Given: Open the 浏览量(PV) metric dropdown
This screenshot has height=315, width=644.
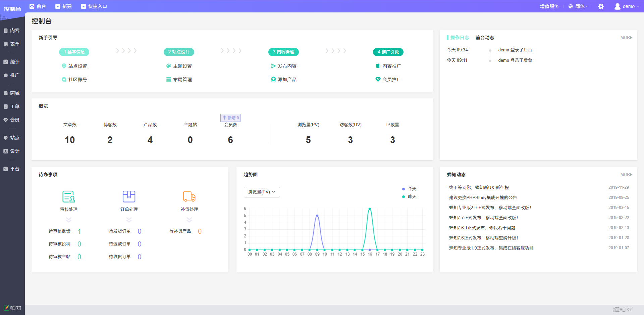Looking at the screenshot, I should coord(262,192).
